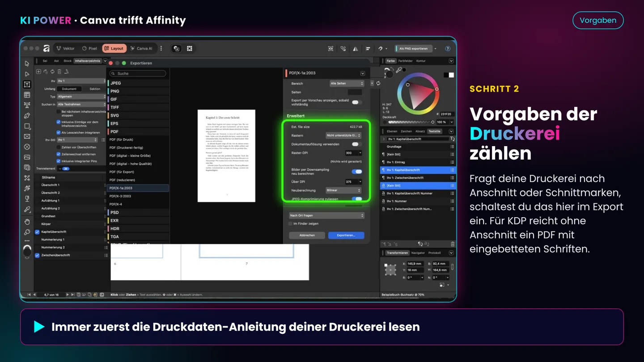Screen dimensions: 644x362
Task: Click the trash icon in the Textstile panel
Action: (453, 244)
